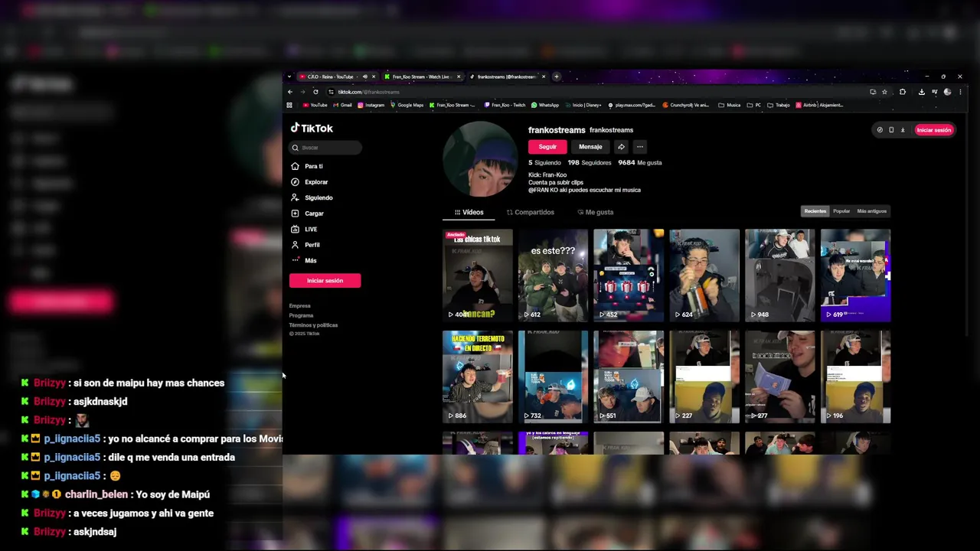Viewport: 980px width, 551px height.
Task: Select the Me gusta profile tab
Action: click(x=595, y=212)
